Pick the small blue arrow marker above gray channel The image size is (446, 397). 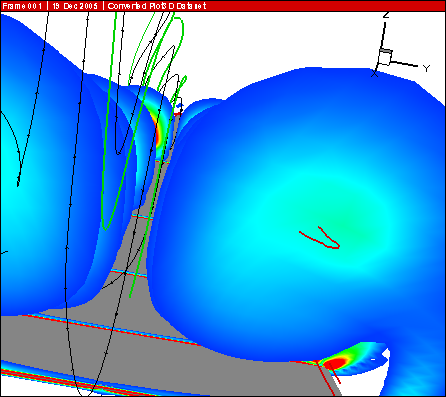pyautogui.click(x=180, y=106)
